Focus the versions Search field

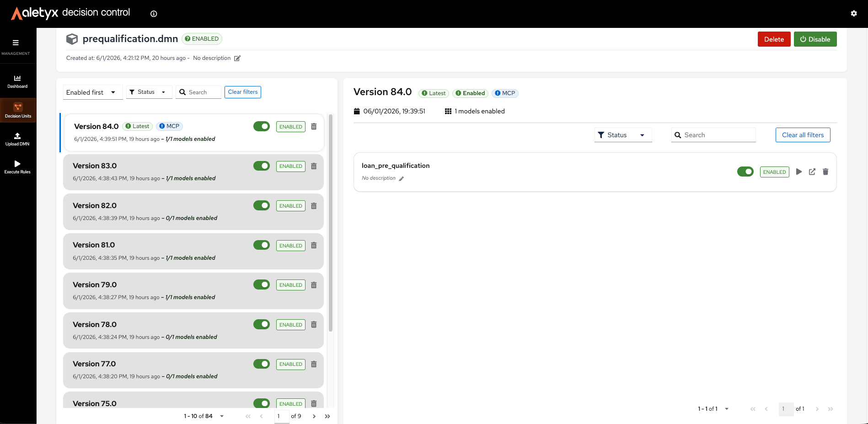click(x=198, y=92)
